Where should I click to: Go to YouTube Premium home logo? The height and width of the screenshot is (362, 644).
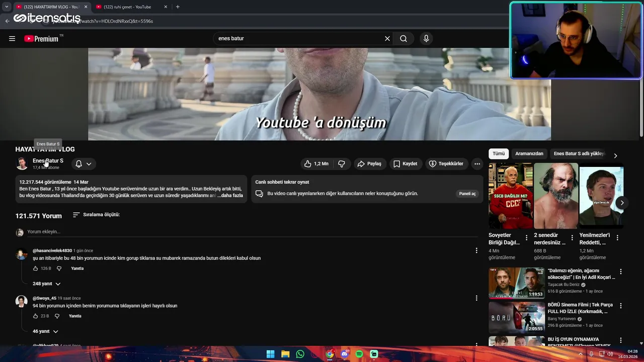click(41, 39)
